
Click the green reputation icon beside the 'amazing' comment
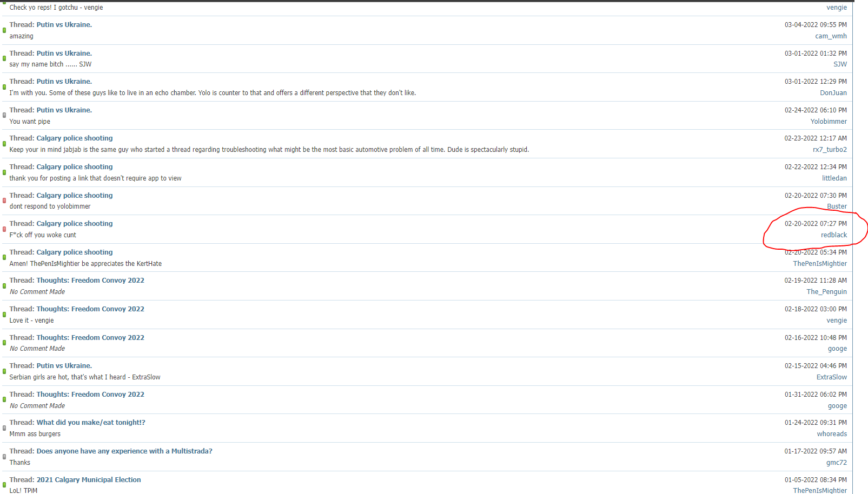click(x=4, y=30)
